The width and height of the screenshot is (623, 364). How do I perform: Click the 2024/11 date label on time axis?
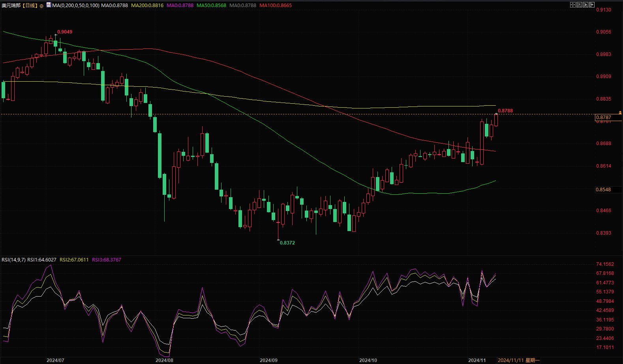(477, 360)
